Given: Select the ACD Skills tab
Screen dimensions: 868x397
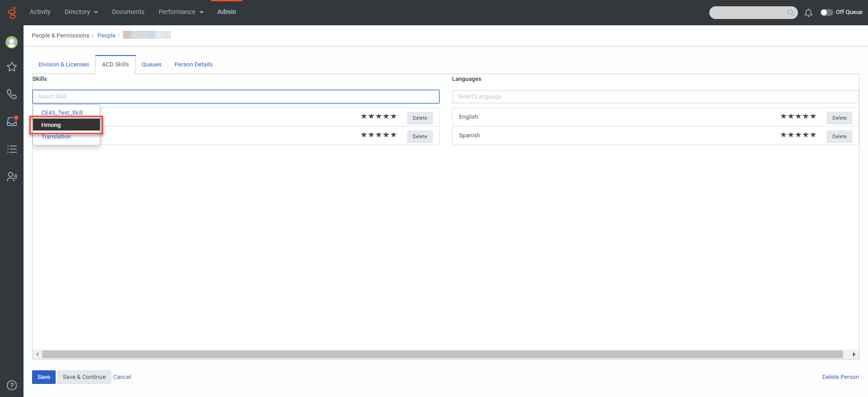Looking at the screenshot, I should 115,65.
